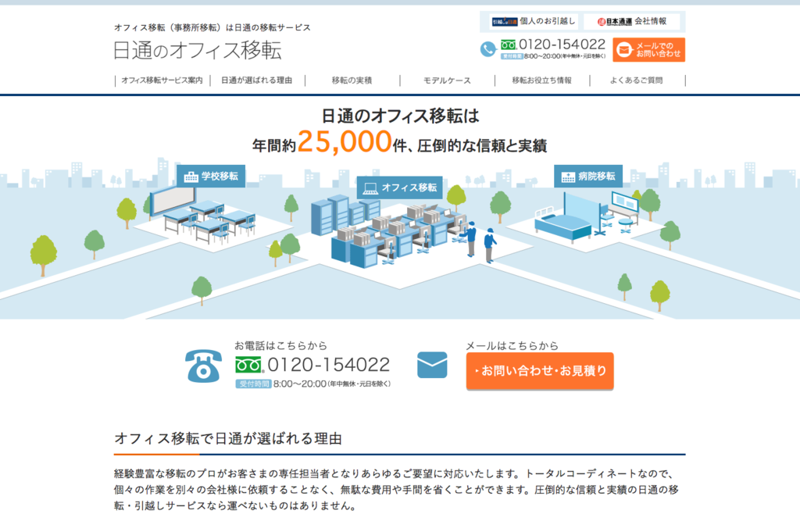Click the tagline オフィス移転（事務所移転）は日通の移転サービス

coord(212,27)
